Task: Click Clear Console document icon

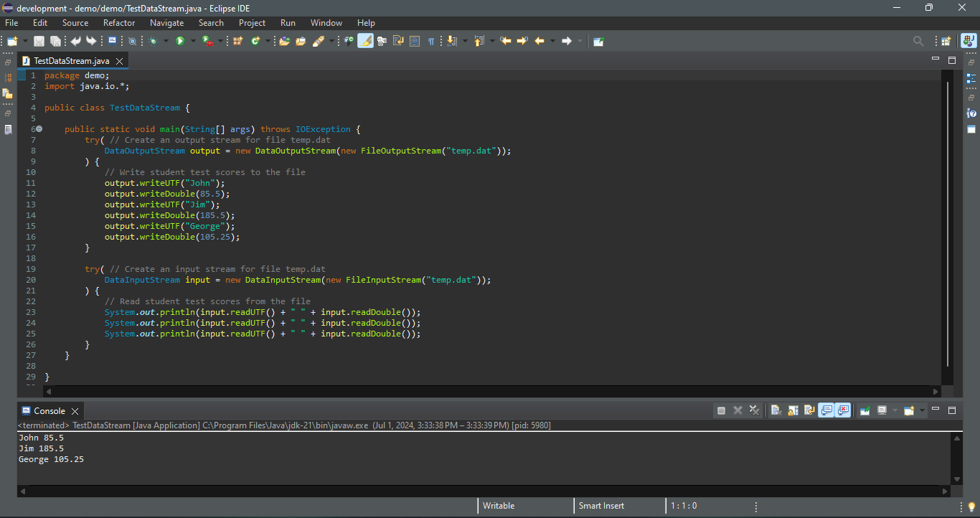Action: 776,410
